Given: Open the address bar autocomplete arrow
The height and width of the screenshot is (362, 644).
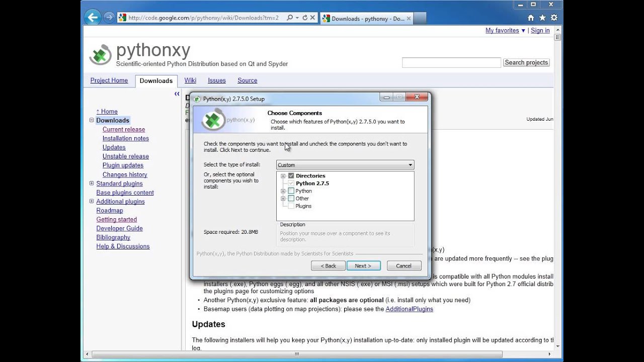Looking at the screenshot, I should click(x=297, y=18).
